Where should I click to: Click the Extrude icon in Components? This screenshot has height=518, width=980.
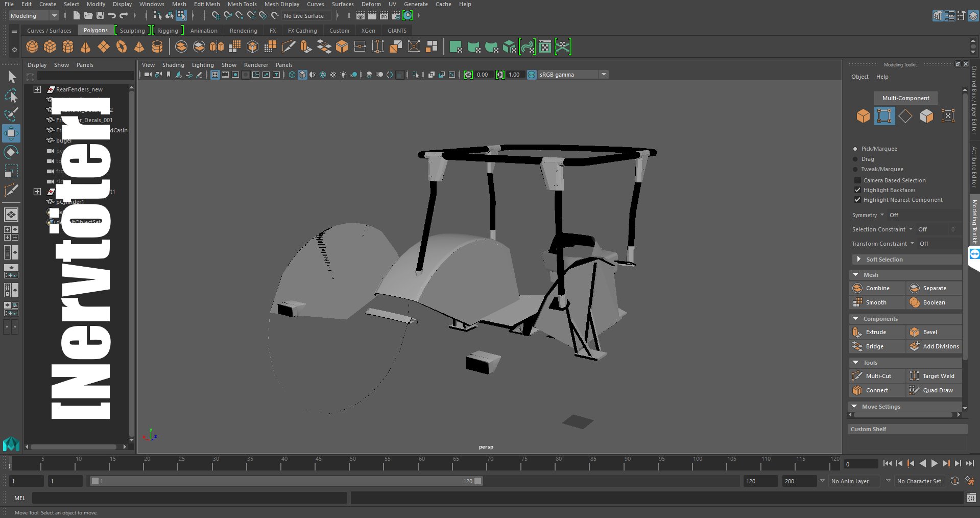point(857,332)
